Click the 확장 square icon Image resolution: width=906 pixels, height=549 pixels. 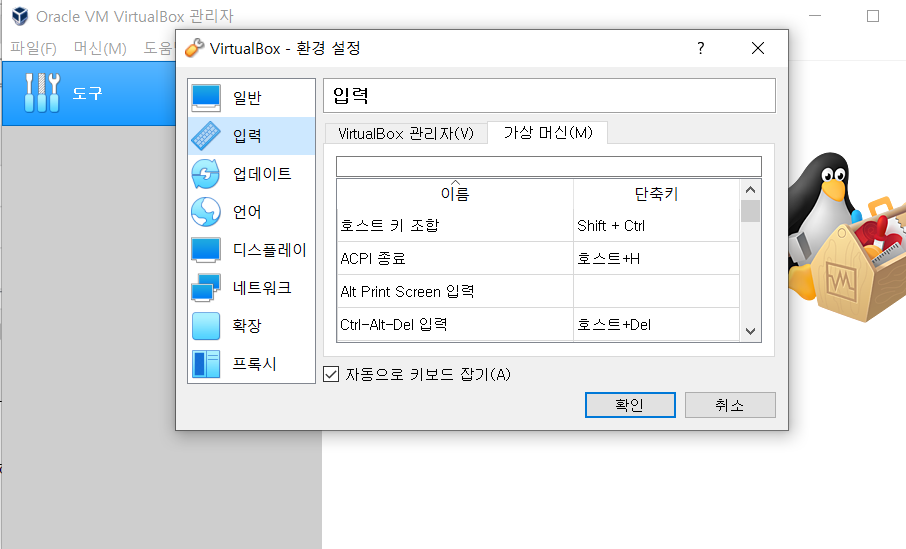pyautogui.click(x=206, y=326)
